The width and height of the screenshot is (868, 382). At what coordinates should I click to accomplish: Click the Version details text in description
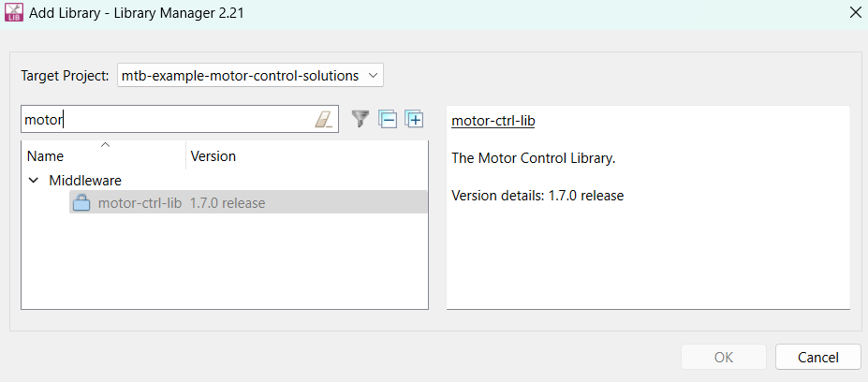tap(537, 196)
